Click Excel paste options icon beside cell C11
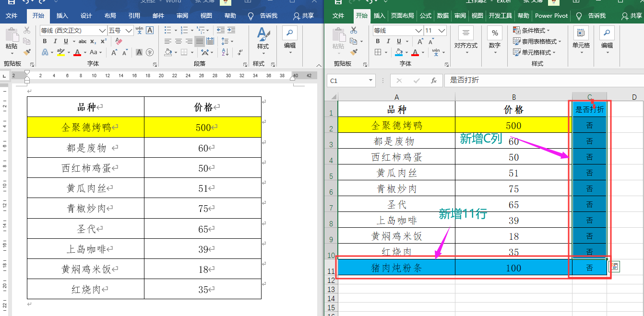This screenshot has width=644, height=316. click(615, 267)
